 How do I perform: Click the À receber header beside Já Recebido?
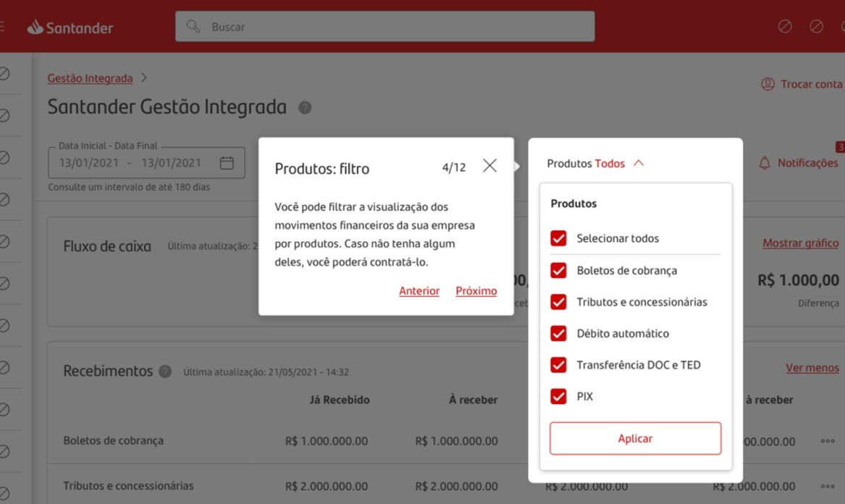click(473, 400)
